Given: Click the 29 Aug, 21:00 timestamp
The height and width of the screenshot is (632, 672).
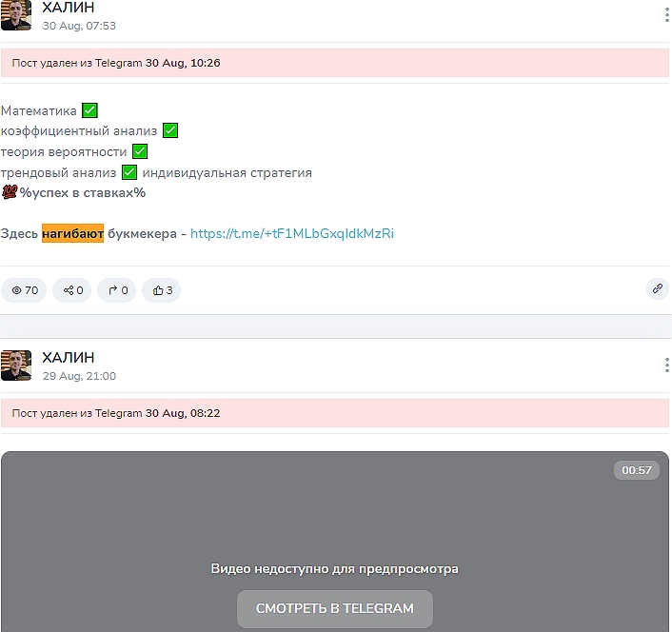Looking at the screenshot, I should [x=79, y=376].
